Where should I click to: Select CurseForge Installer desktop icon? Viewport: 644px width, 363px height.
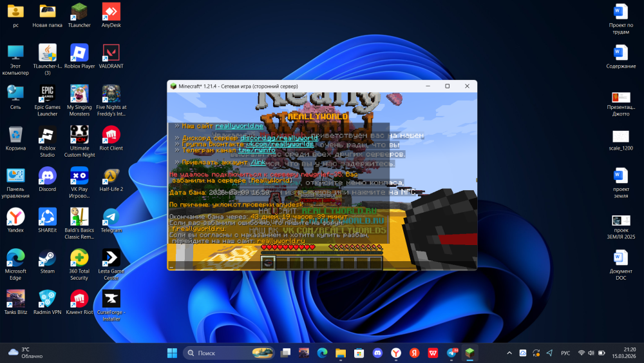point(111,306)
